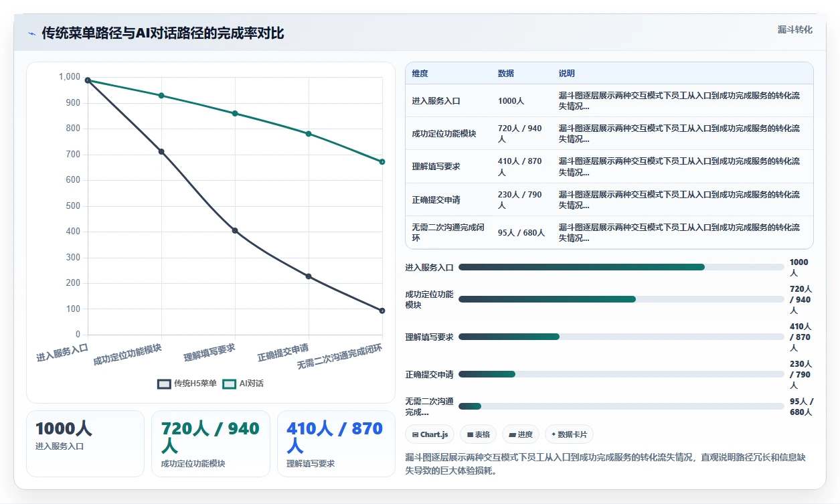Open the 720人 / 940人 data card

pyautogui.click(x=211, y=443)
